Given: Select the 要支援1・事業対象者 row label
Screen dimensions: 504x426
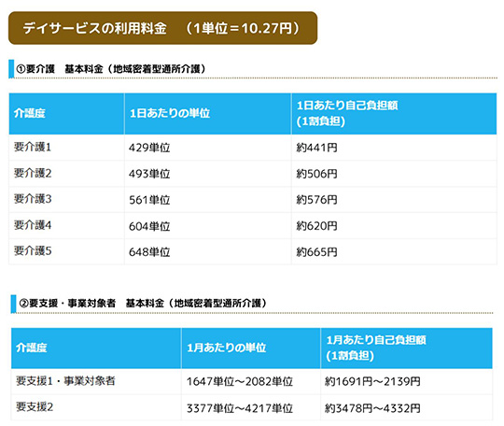Looking at the screenshot, I should click(65, 381).
